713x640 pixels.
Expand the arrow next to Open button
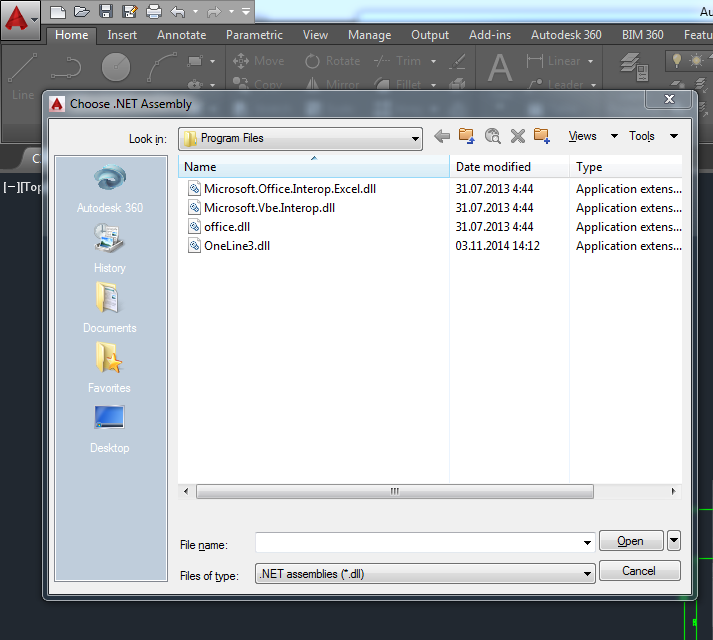(x=674, y=541)
